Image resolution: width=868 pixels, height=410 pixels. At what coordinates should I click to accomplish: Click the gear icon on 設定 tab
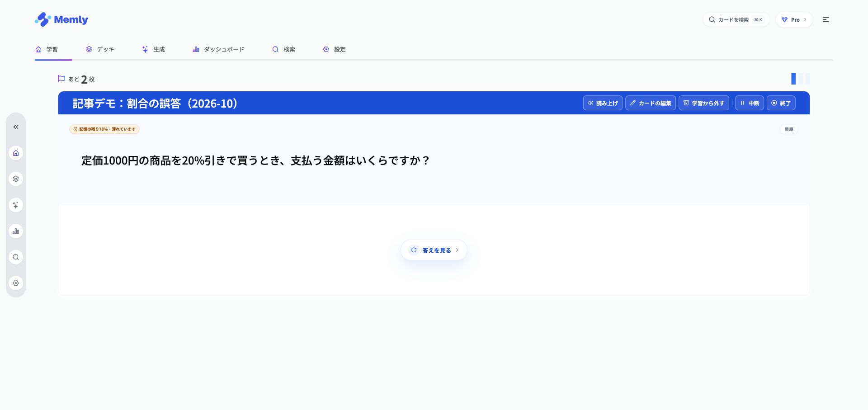[x=326, y=49]
